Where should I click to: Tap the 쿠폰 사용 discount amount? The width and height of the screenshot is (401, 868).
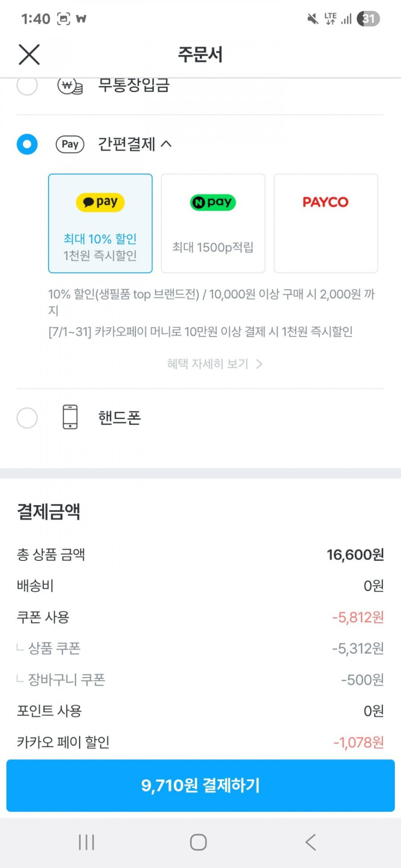click(358, 617)
